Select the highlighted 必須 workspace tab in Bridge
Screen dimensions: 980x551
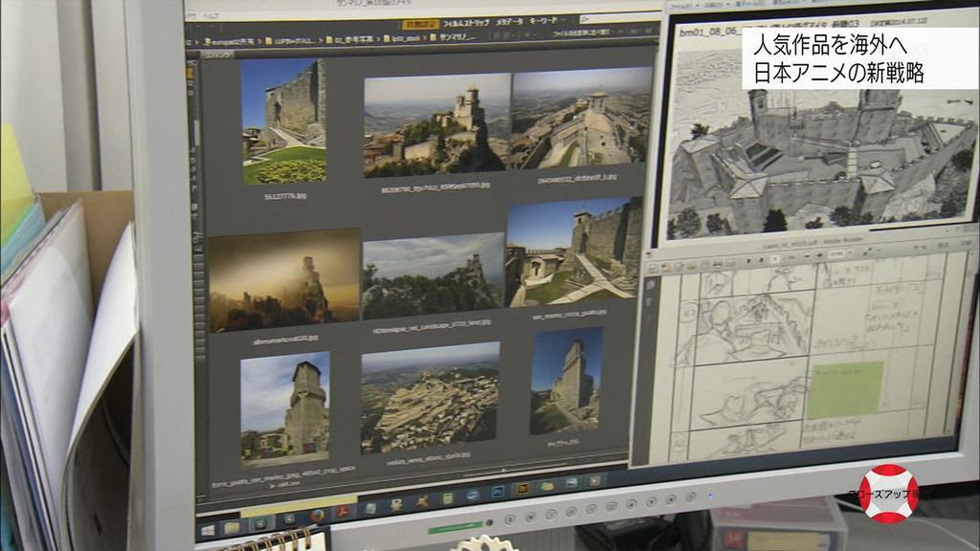coord(421,24)
